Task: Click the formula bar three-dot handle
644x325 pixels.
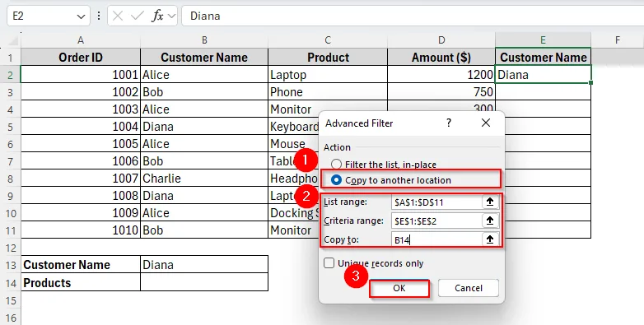Action: click(99, 16)
